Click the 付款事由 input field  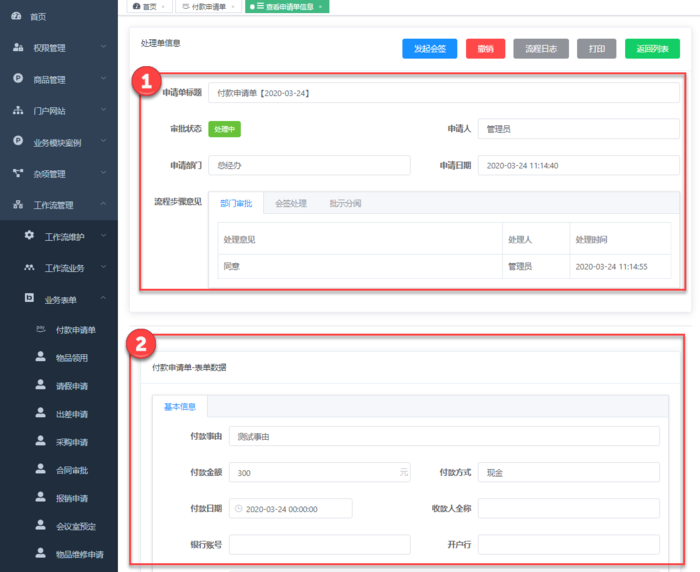pos(444,436)
